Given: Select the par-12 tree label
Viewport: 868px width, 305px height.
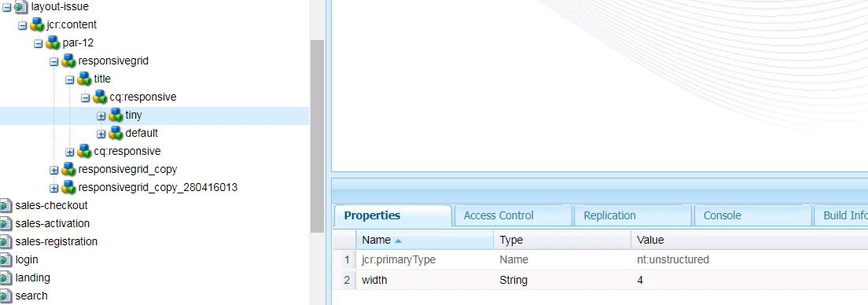Looking at the screenshot, I should (x=78, y=43).
